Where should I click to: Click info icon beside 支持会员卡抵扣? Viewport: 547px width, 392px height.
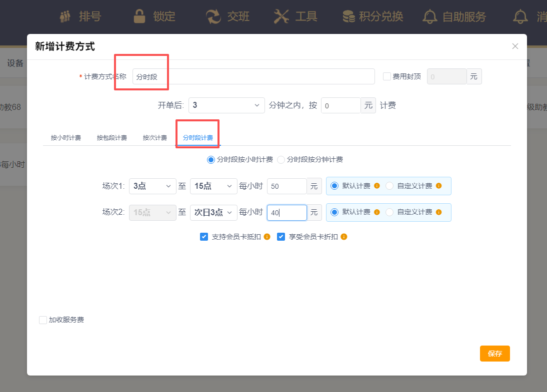point(267,237)
